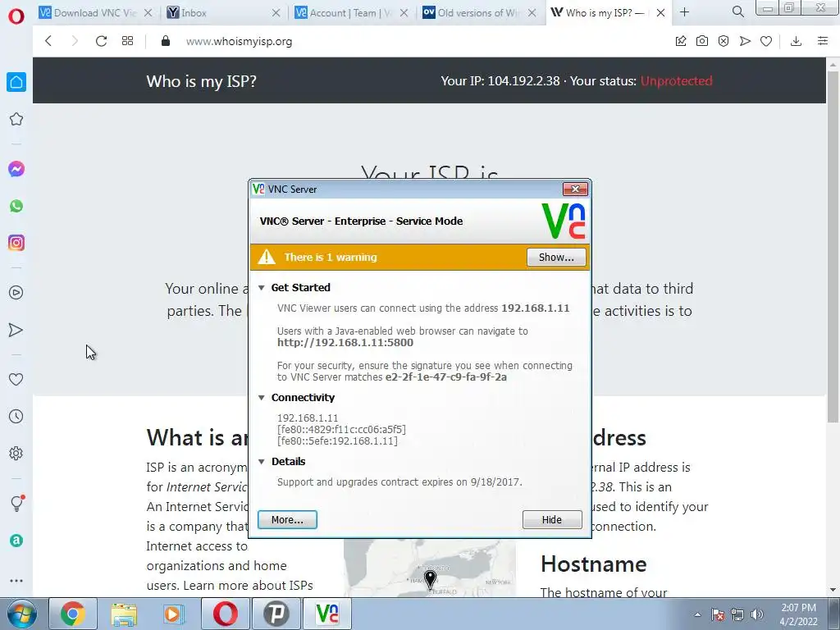Open Messenger in the sidebar
The image size is (840, 630).
coord(16,169)
